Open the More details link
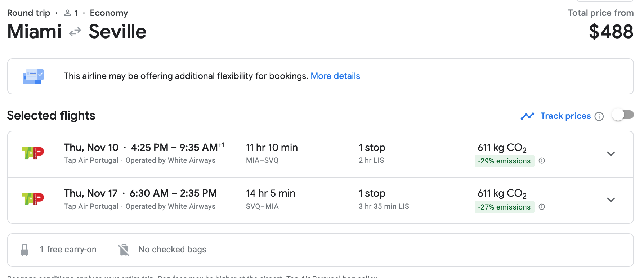 335,76
